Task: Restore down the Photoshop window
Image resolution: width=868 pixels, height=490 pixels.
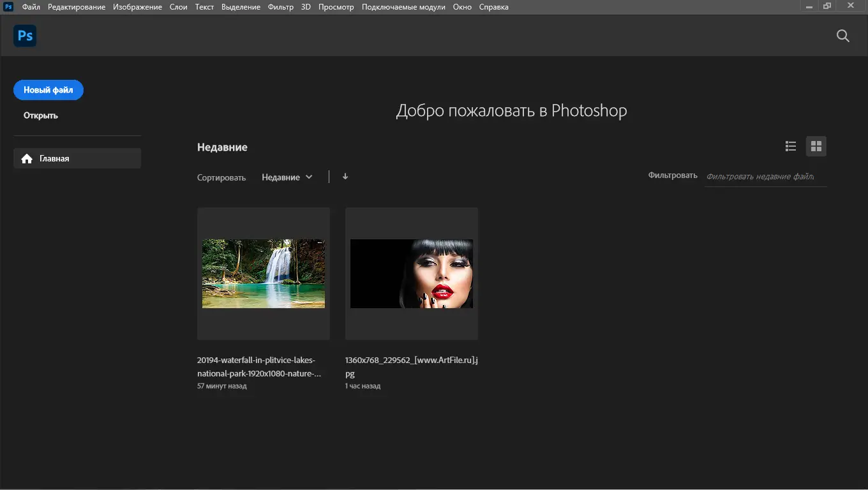Action: (827, 6)
